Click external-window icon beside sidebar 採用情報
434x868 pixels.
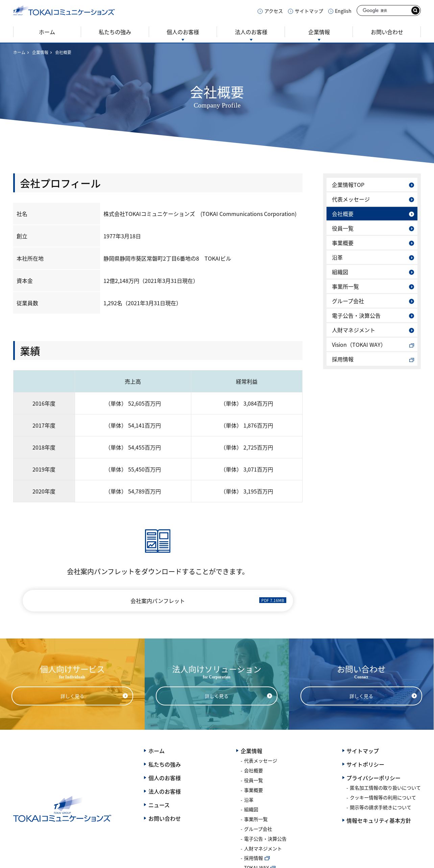click(x=411, y=360)
